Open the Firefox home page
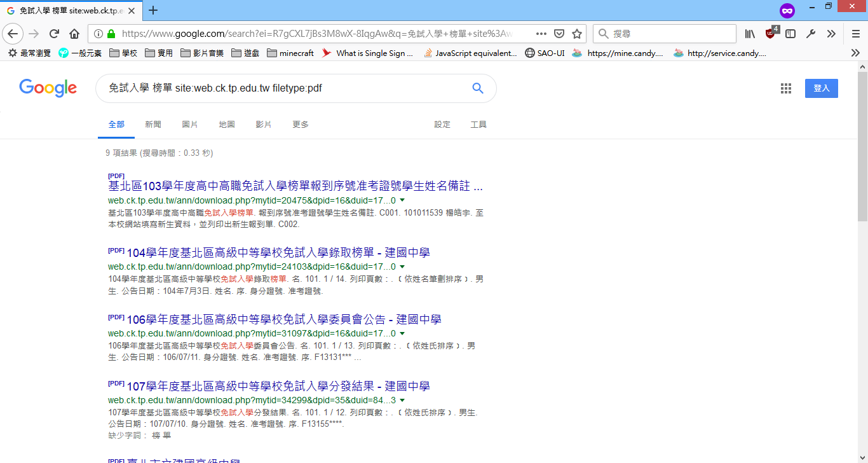Screen dimensions: 868x463 click(74, 34)
